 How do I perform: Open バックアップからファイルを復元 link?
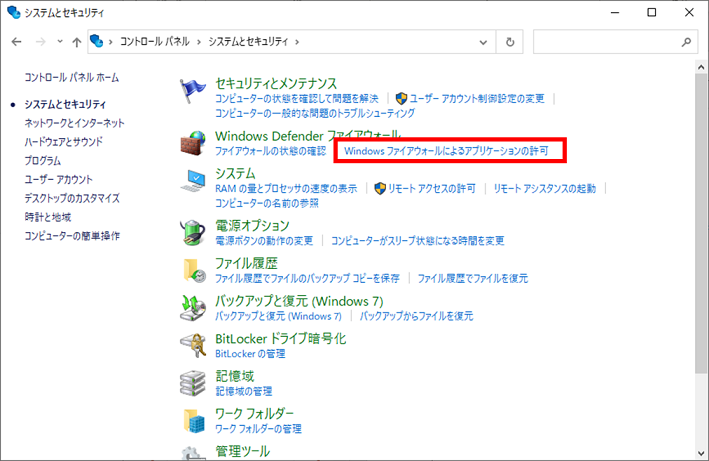[x=416, y=316]
